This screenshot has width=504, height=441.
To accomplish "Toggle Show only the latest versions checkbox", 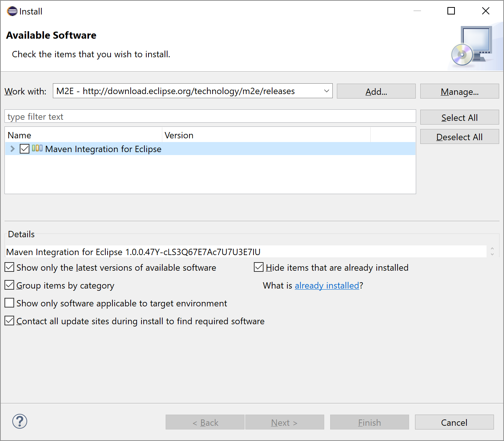I will (10, 267).
